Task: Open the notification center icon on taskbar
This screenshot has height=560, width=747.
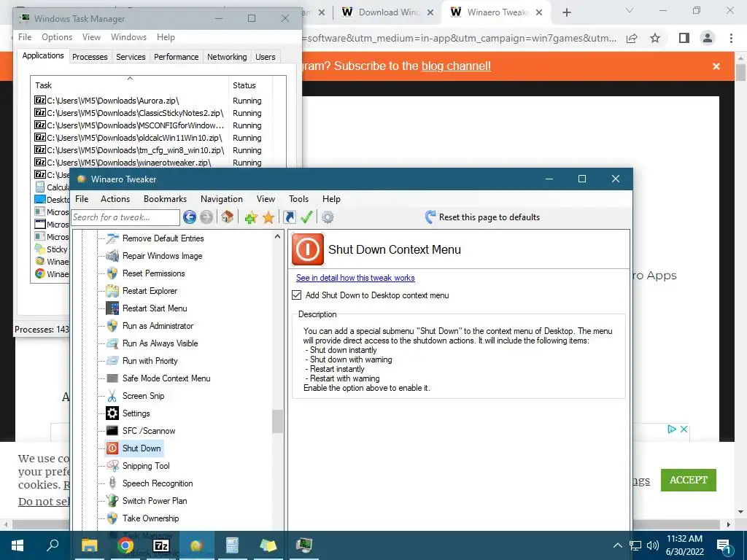Action: click(724, 545)
